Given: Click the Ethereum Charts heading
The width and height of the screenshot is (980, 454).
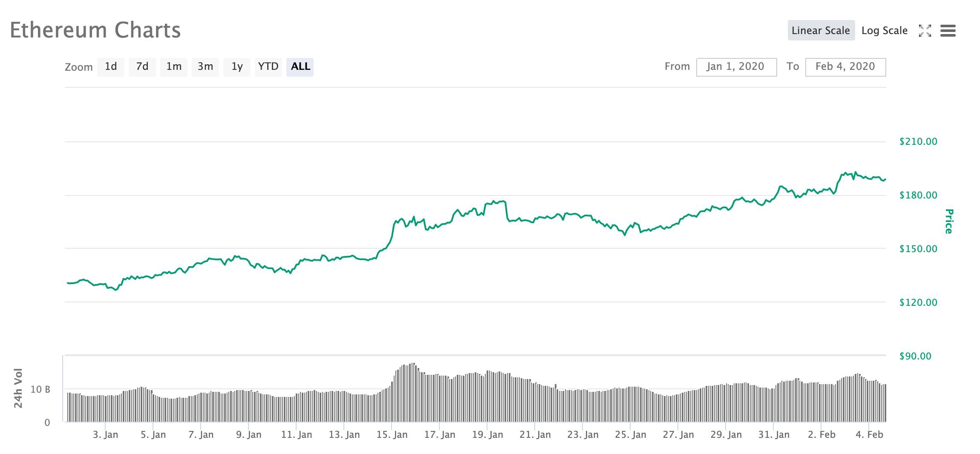Looking at the screenshot, I should [x=95, y=30].
